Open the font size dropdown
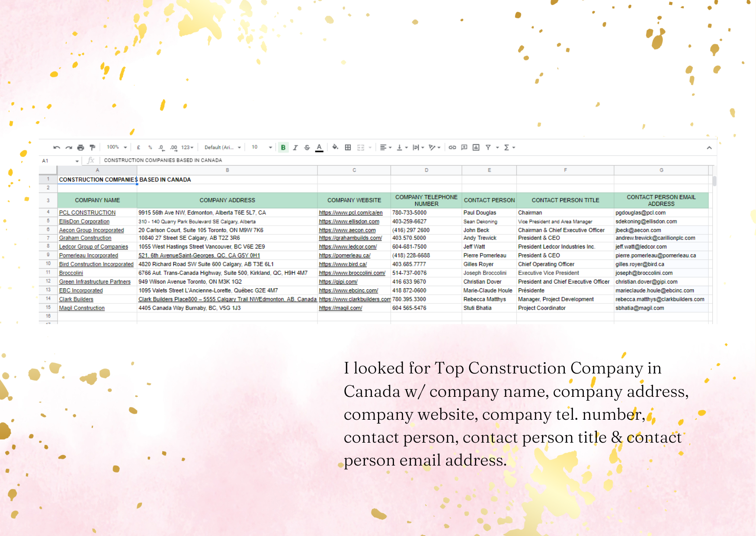Screen dimensions: 756x536 tap(262, 147)
